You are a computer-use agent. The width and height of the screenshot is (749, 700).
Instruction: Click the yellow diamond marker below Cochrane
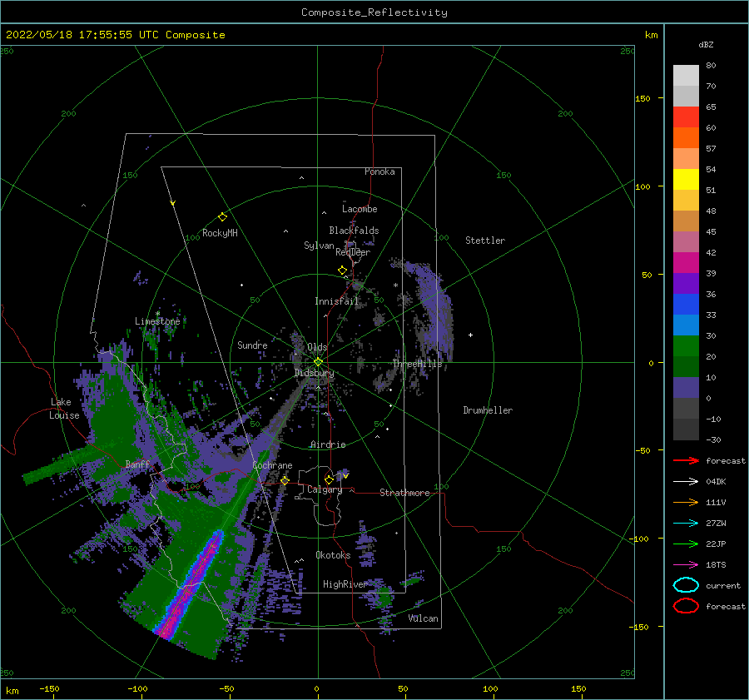(x=285, y=481)
